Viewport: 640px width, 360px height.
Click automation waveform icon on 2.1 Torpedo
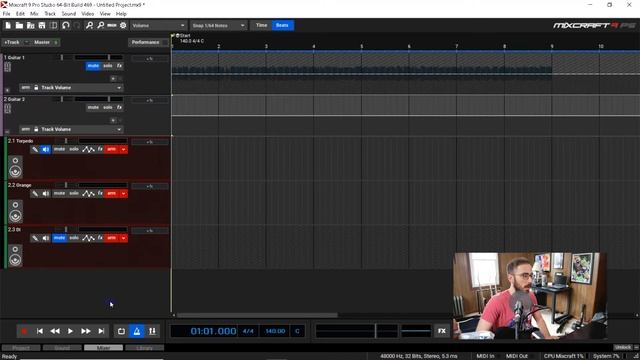[88, 149]
